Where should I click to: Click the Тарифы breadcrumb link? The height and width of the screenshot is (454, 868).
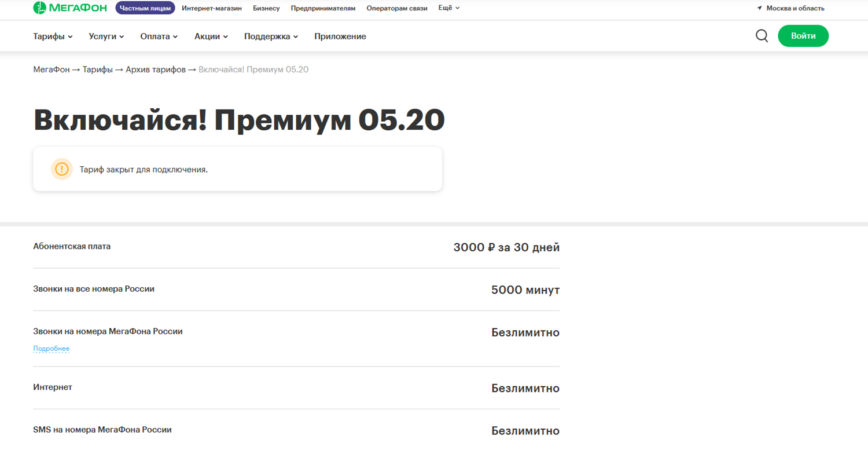pos(97,69)
